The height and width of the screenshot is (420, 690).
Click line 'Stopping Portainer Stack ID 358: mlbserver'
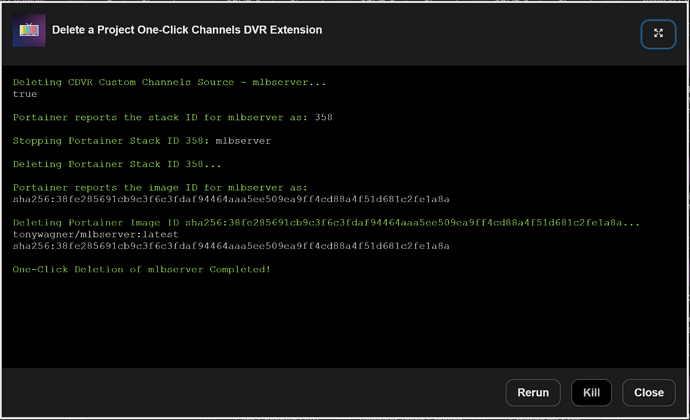(x=142, y=141)
